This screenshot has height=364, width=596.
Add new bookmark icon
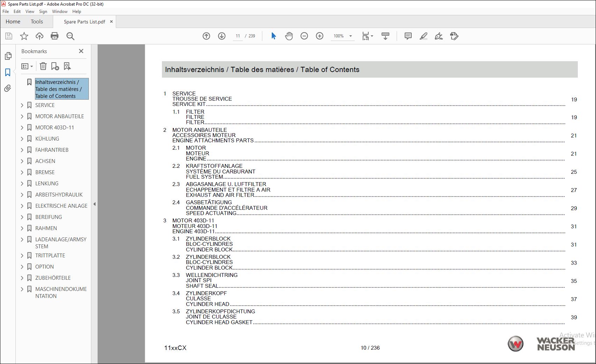[55, 66]
